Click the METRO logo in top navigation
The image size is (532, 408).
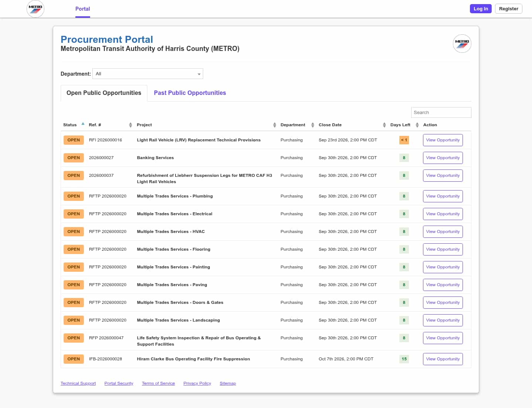click(35, 9)
